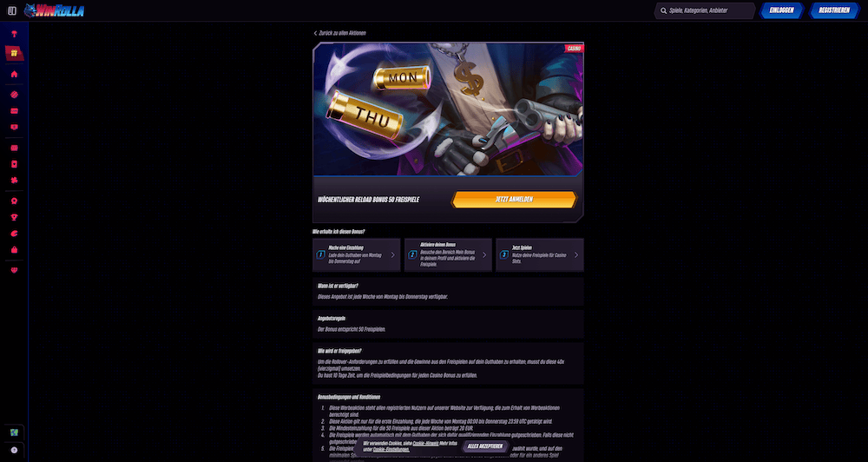The height and width of the screenshot is (462, 868).
Task: Select the shopping bag shop icon
Action: pos(15,250)
